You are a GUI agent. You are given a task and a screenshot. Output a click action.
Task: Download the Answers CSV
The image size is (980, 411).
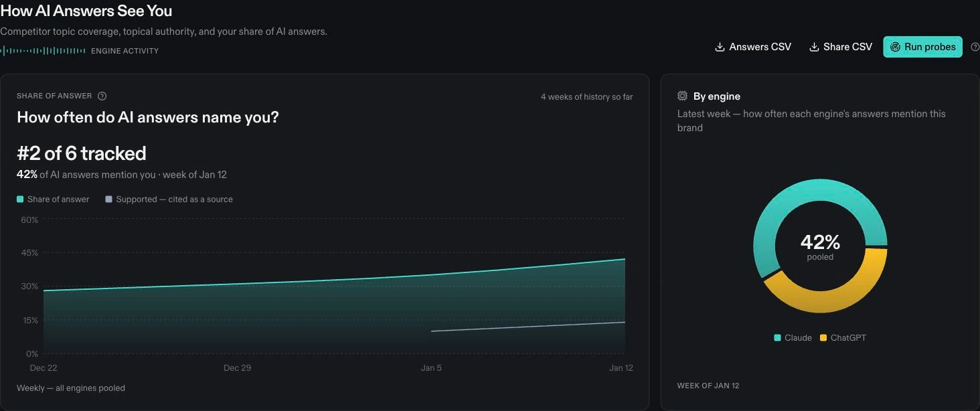point(753,47)
